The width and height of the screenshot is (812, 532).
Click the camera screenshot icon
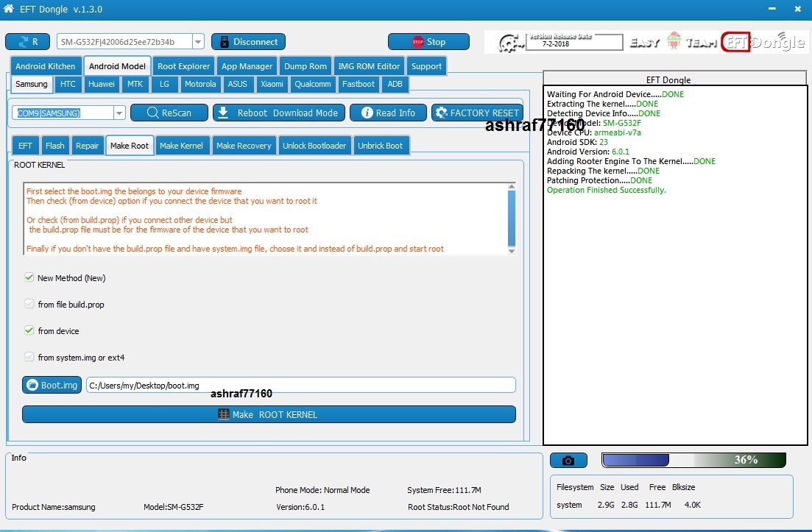click(x=568, y=460)
